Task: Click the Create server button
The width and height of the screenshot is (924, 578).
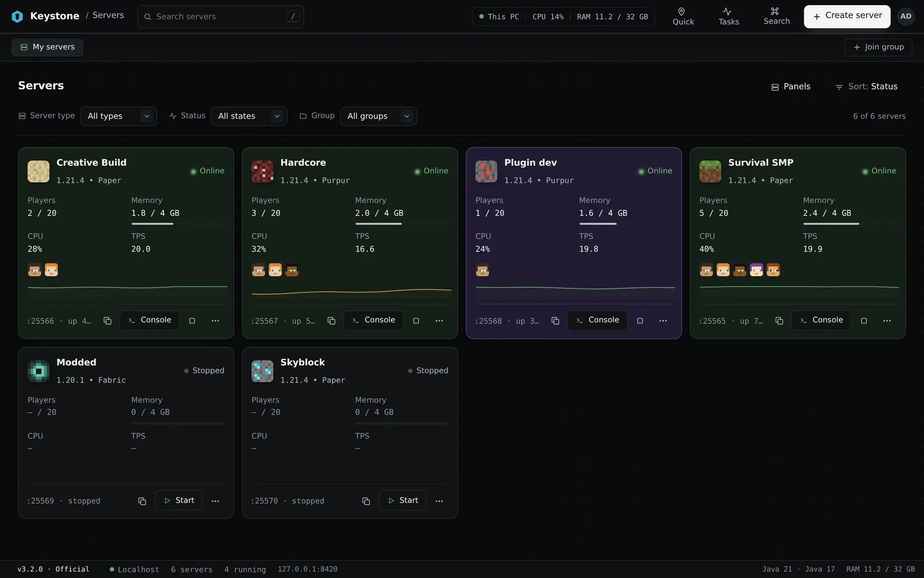Action: [x=847, y=16]
